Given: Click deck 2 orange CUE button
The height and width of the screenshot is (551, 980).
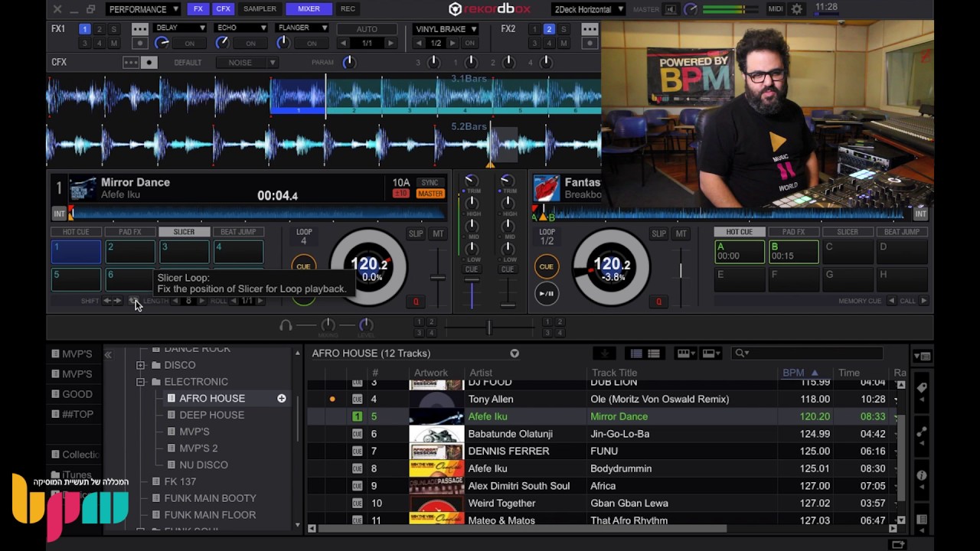Looking at the screenshot, I should [x=546, y=266].
